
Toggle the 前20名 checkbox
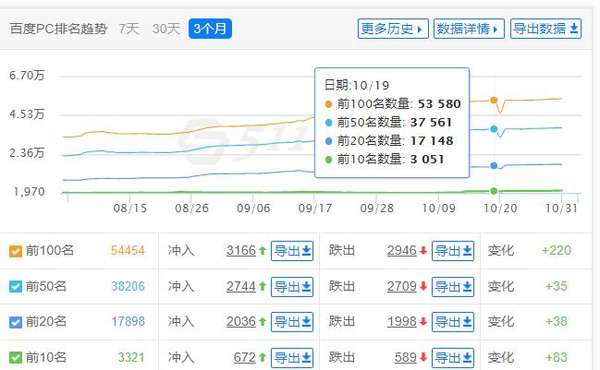coord(16,322)
